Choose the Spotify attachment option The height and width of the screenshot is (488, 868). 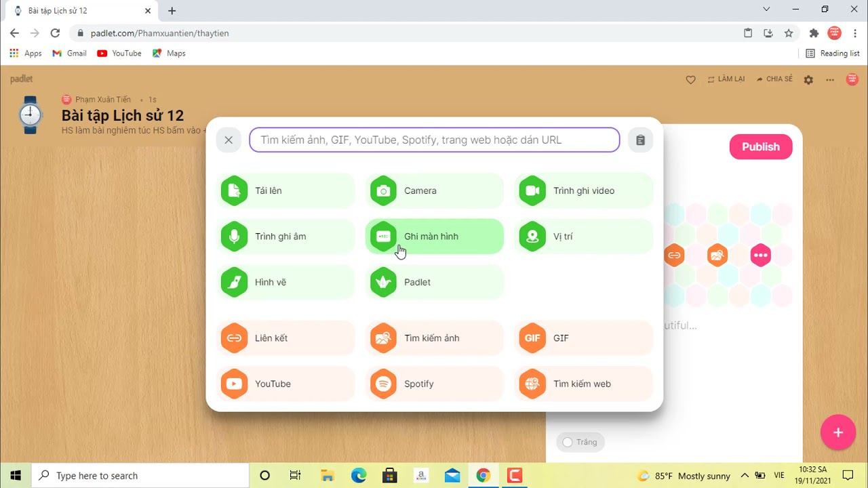435,384
